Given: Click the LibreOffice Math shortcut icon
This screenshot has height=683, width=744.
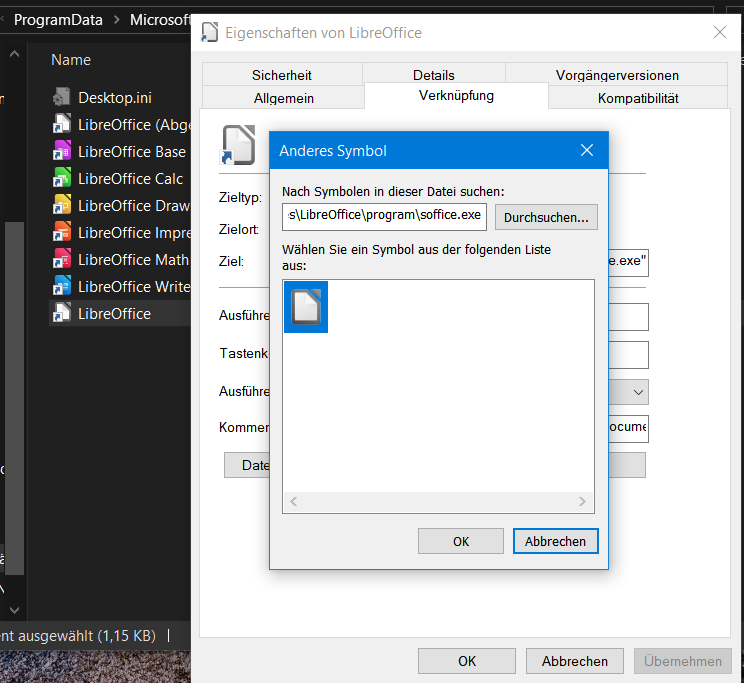Looking at the screenshot, I should point(62,260).
